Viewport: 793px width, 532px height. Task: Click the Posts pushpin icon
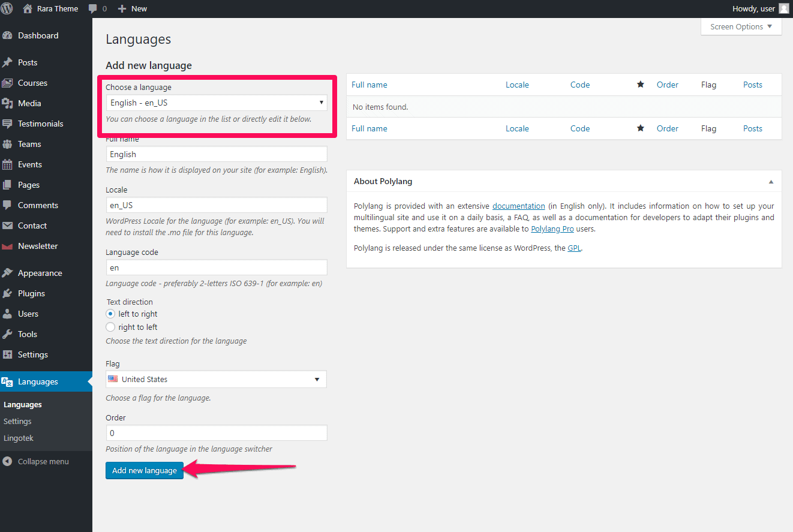pyautogui.click(x=7, y=62)
